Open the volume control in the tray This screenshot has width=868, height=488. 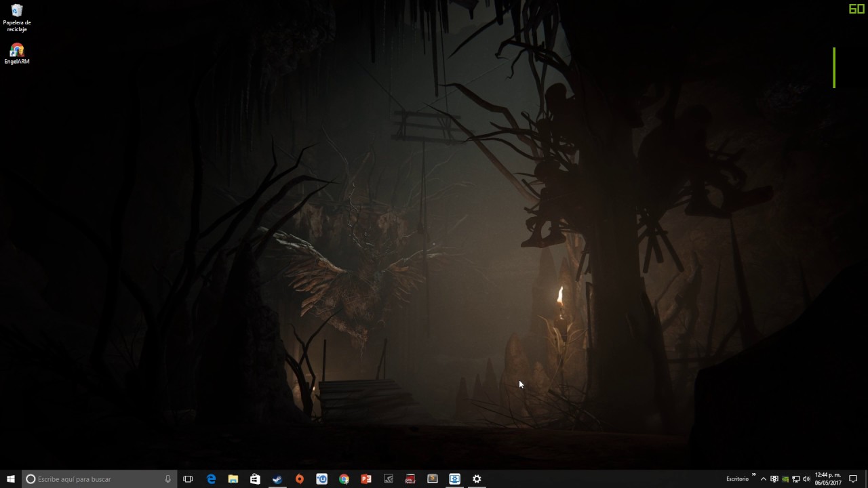806,479
